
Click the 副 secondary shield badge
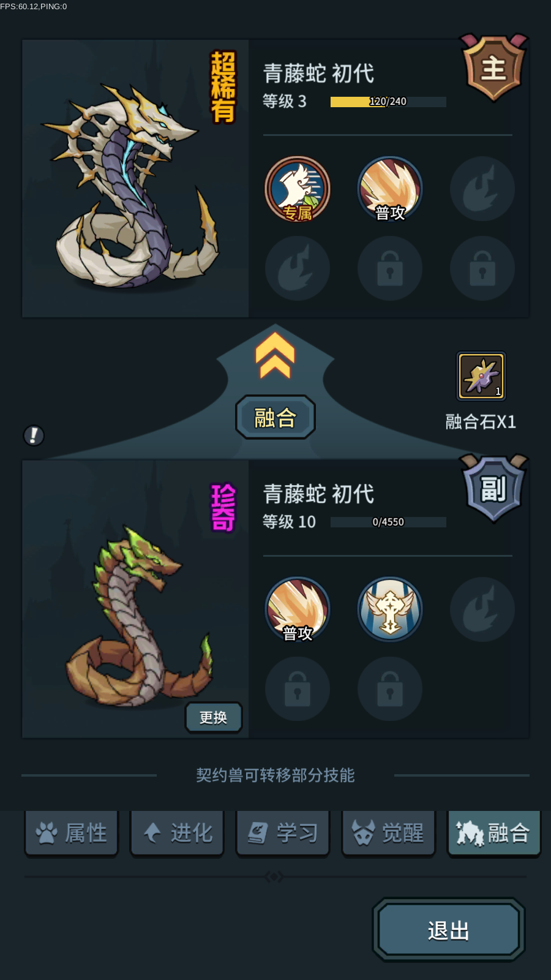pyautogui.click(x=494, y=488)
